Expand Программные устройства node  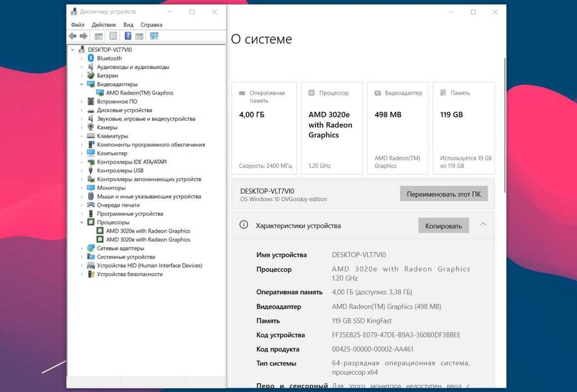coord(82,214)
